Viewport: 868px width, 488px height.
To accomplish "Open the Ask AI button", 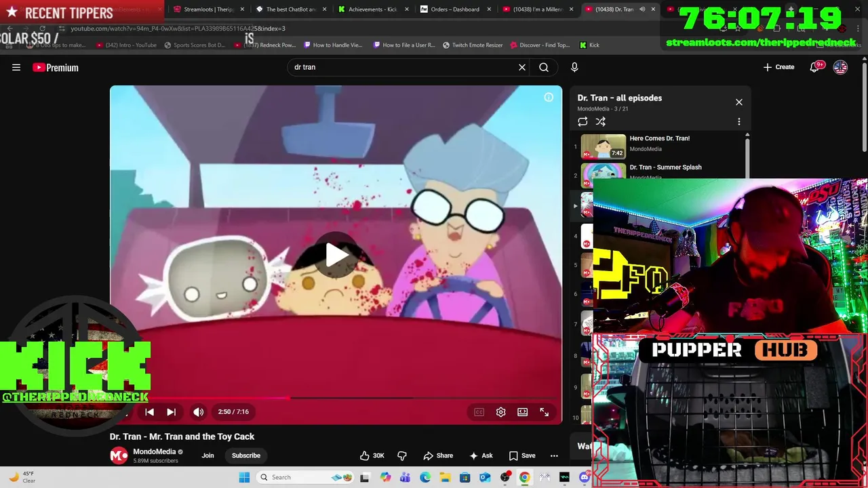I will (x=481, y=455).
